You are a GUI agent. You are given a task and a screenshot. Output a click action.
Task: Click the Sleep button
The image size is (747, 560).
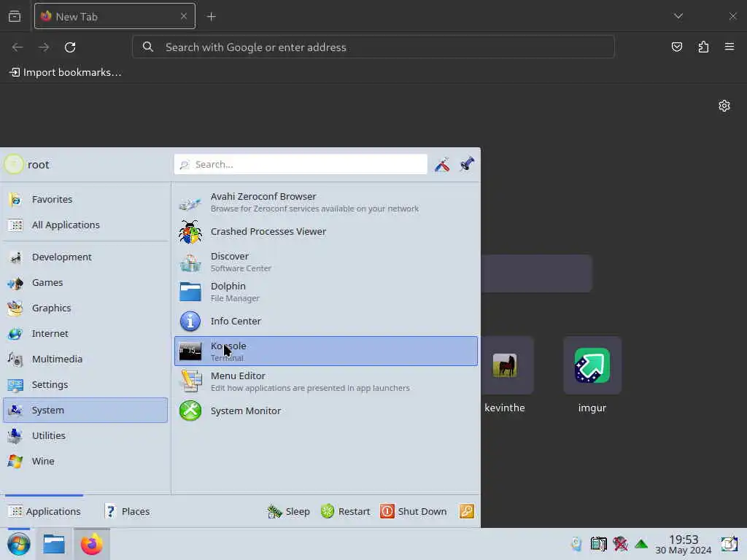[289, 511]
